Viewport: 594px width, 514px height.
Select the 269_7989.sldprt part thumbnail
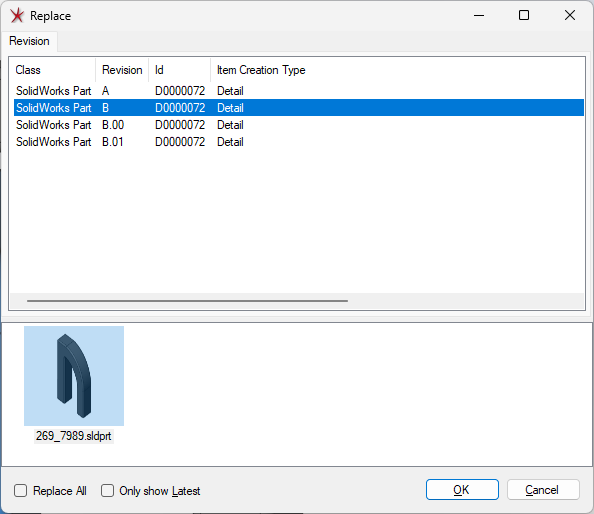pyautogui.click(x=74, y=376)
